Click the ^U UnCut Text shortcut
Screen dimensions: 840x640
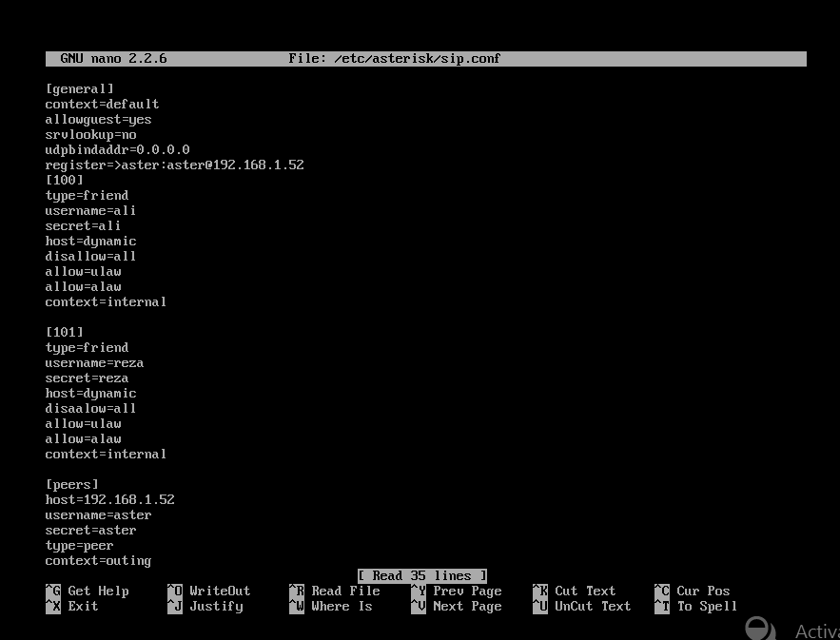[581, 606]
